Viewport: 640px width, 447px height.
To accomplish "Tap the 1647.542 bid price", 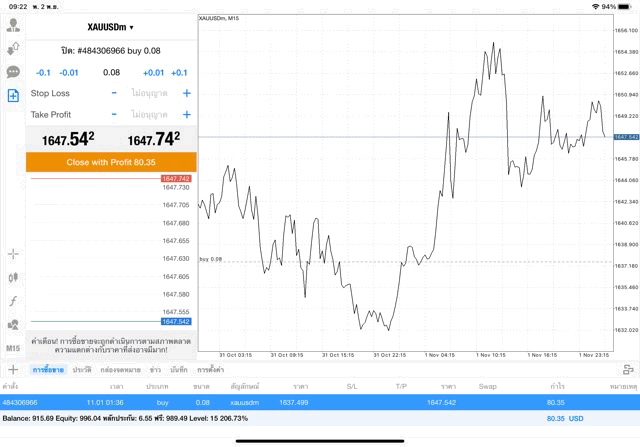I will point(68,139).
